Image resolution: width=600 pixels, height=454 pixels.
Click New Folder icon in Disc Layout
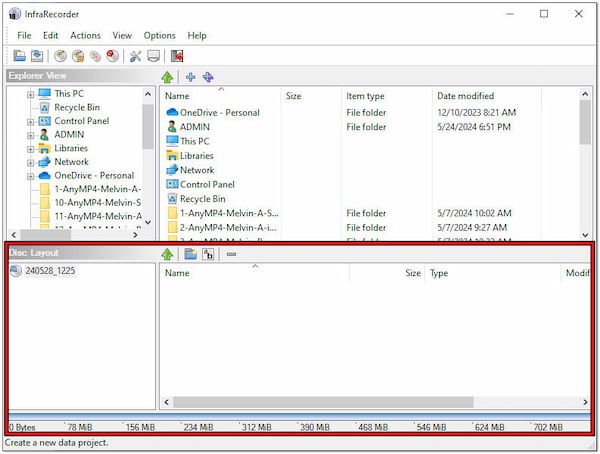pyautogui.click(x=190, y=254)
